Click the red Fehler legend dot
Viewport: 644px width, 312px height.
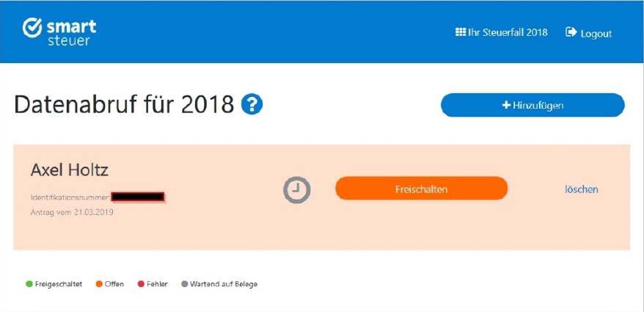pos(141,284)
